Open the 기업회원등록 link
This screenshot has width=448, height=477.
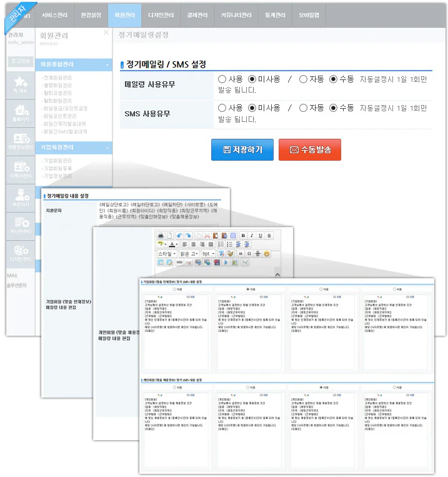pyautogui.click(x=57, y=168)
